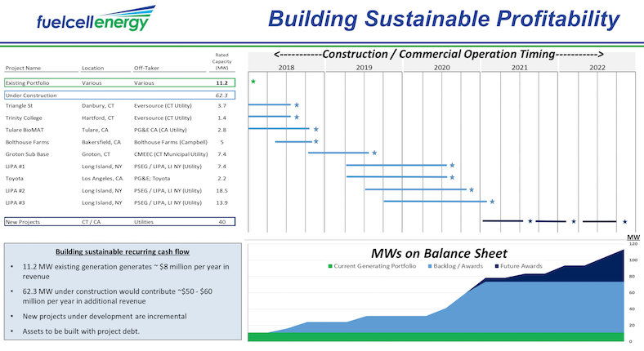
Task: Click Los Angeles, CA location cell
Action: click(x=102, y=179)
